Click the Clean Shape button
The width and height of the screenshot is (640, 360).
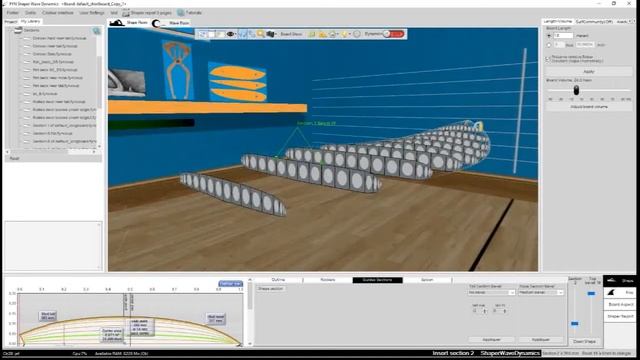(x=584, y=341)
